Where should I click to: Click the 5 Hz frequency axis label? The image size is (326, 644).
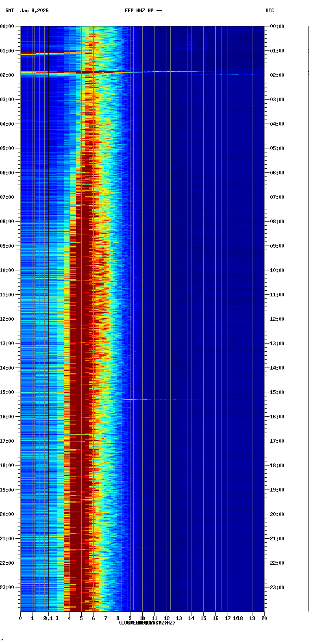point(81,618)
